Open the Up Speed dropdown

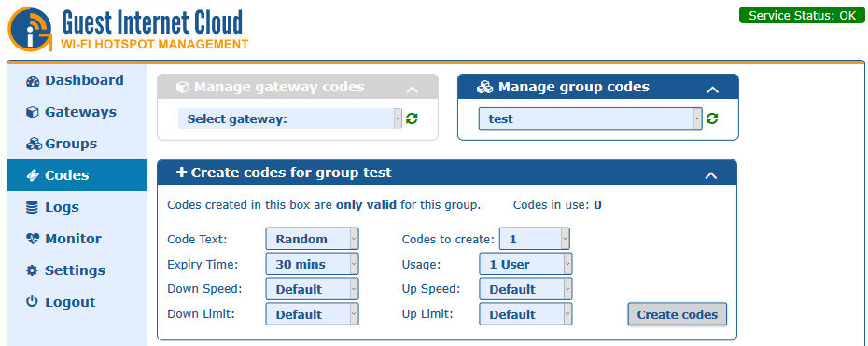tap(525, 289)
